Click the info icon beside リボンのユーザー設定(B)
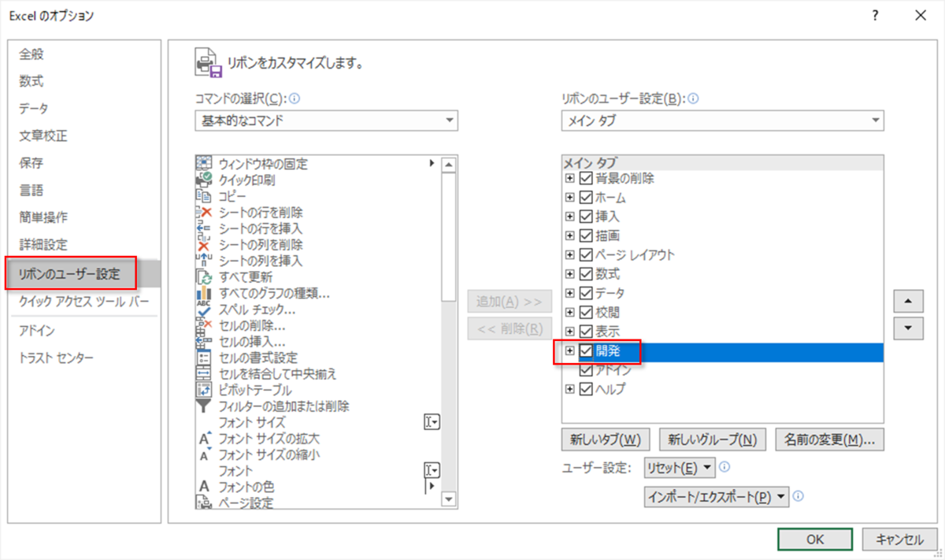The image size is (945, 560). 694,99
